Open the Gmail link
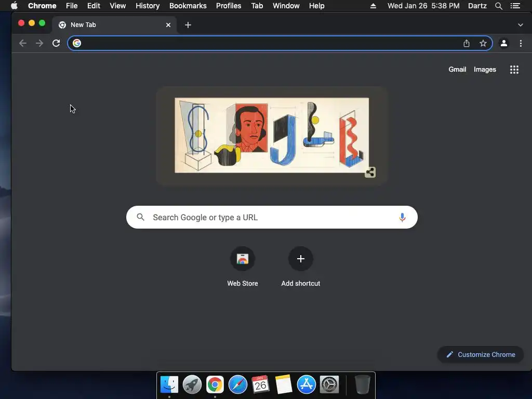This screenshot has height=399, width=532. (x=457, y=69)
